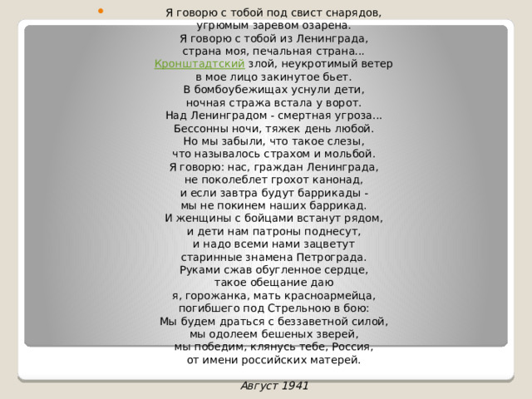532x399 pixels.
Task: Click the line 'Но мы забыли, что такое слезы,'
Action: 273,141
